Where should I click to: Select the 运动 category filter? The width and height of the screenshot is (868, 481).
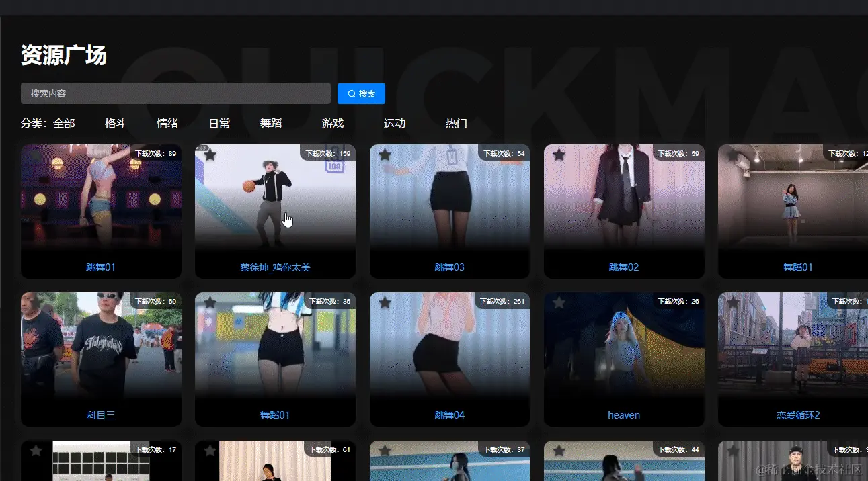[x=394, y=123]
